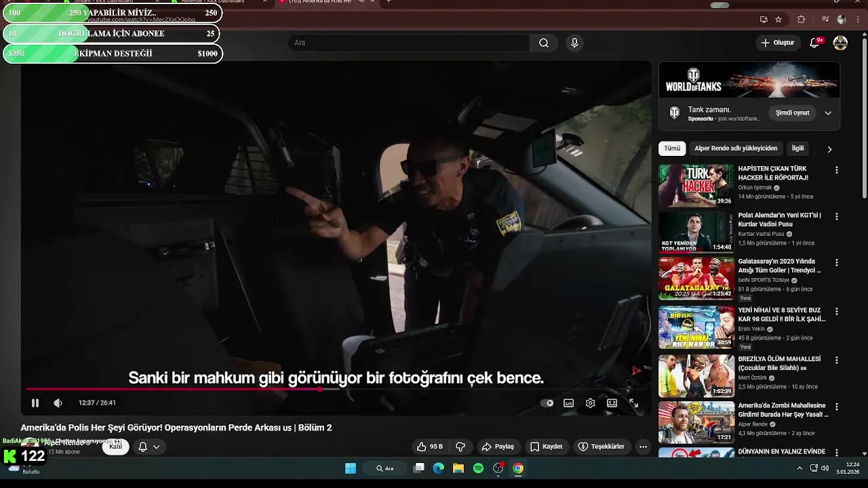The height and width of the screenshot is (488, 868).
Task: Switch to theater mode icon
Action: [x=612, y=403]
